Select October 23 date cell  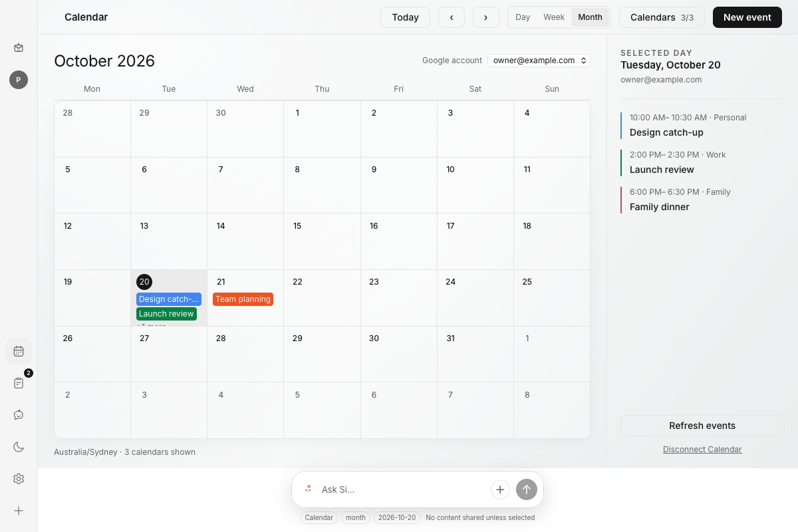coord(399,298)
